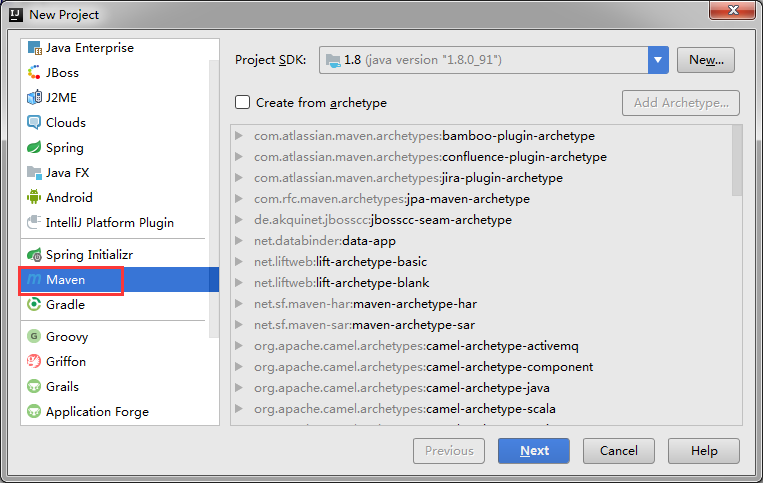Click the JBoss project type icon
The height and width of the screenshot is (483, 763).
(x=34, y=72)
